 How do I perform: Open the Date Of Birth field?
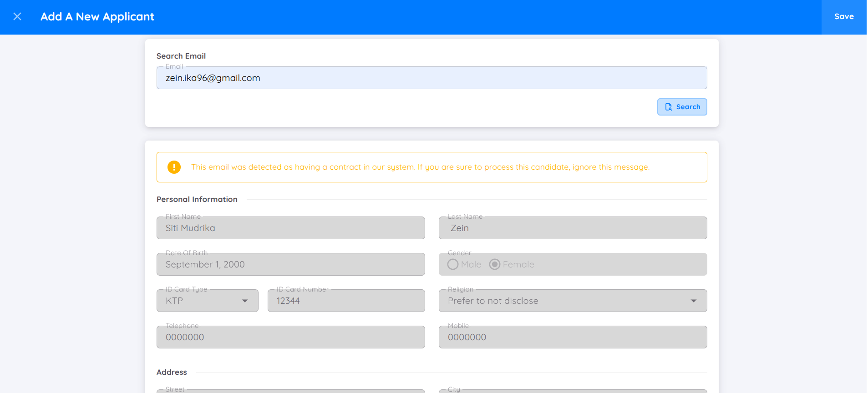coord(290,264)
